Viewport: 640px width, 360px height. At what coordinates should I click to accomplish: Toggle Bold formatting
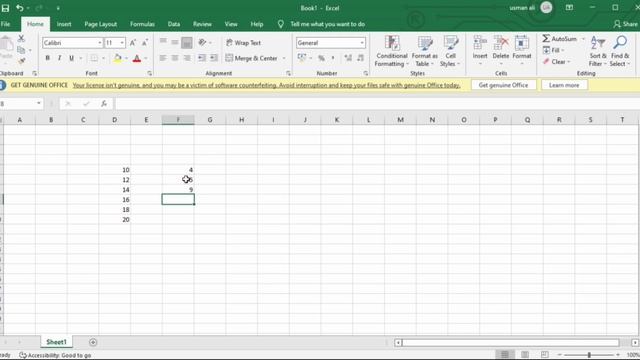point(47,58)
